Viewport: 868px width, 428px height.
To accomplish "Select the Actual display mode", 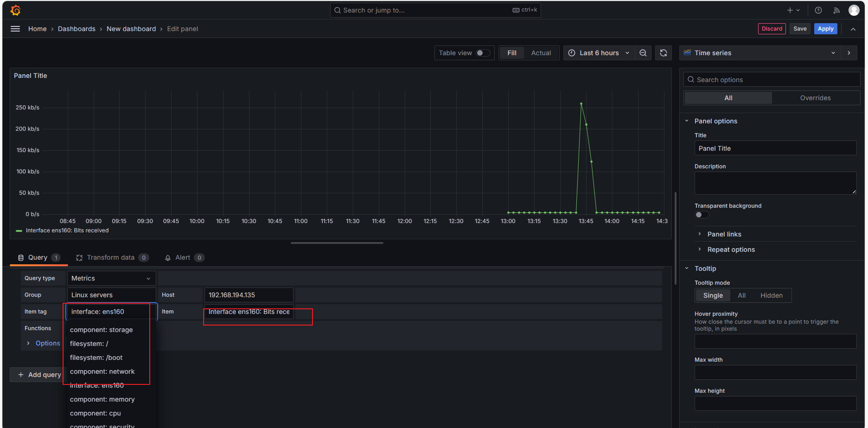I will (x=541, y=53).
